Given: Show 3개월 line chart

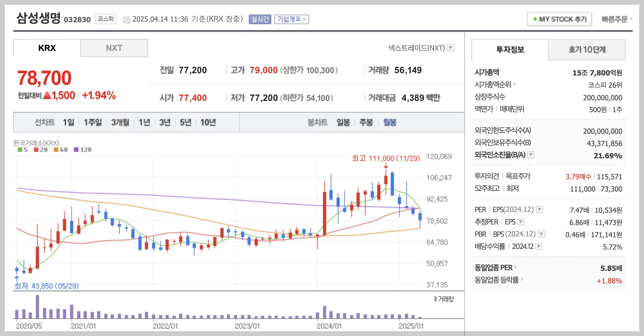Looking at the screenshot, I should (x=120, y=123).
